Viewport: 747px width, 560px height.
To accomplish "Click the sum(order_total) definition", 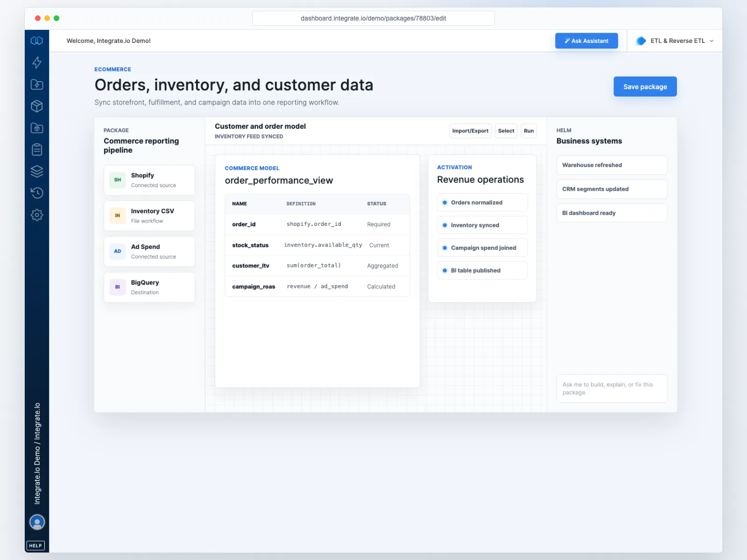I will click(x=314, y=266).
